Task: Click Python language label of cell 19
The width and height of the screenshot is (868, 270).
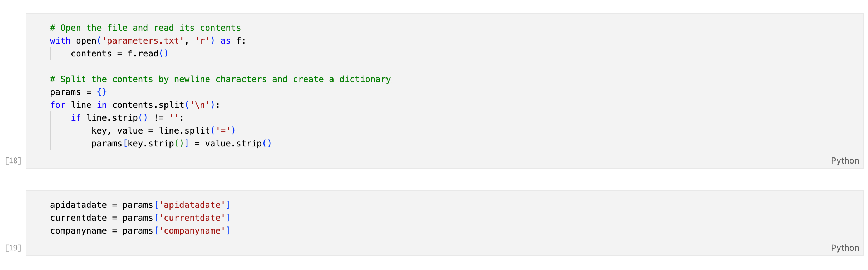Action: (844, 248)
